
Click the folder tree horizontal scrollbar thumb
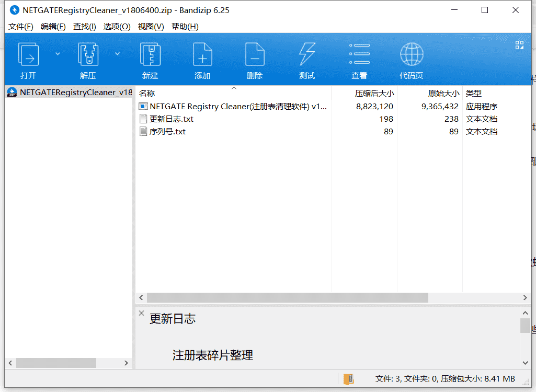[x=56, y=363]
